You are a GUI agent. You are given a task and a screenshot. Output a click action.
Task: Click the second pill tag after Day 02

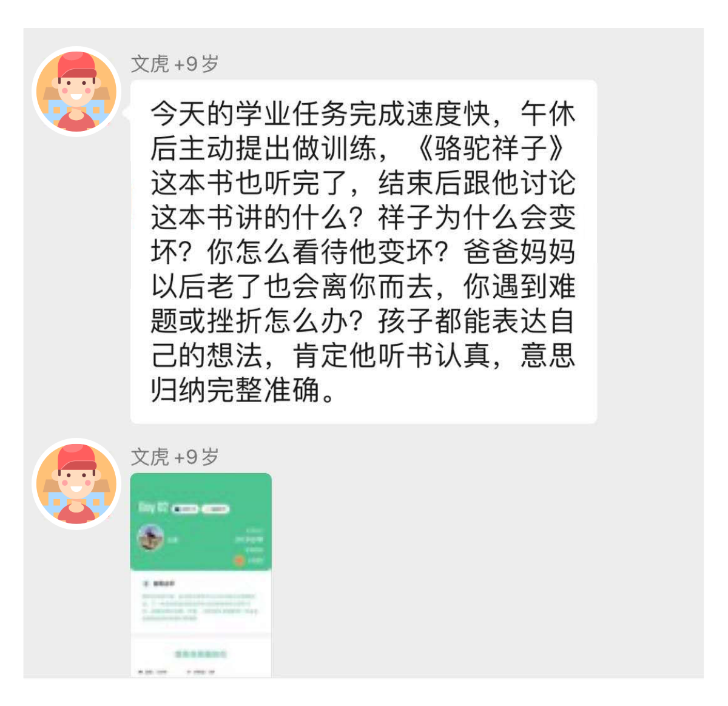pyautogui.click(x=215, y=509)
